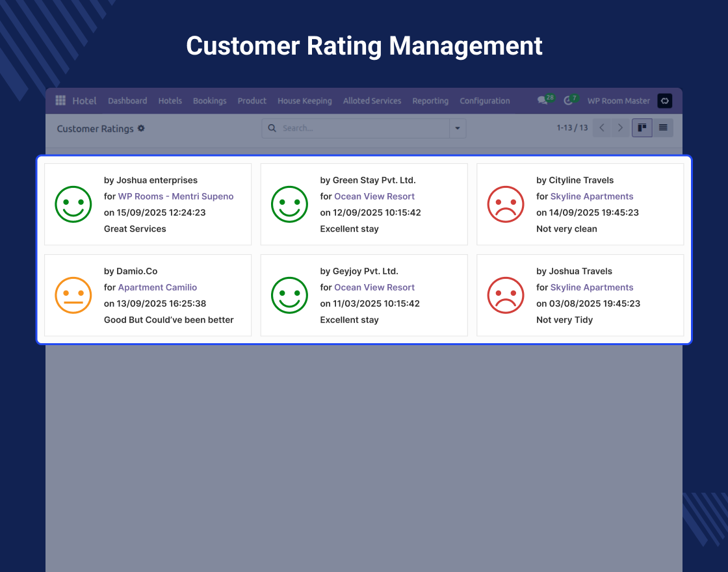Click the neutral face on Damio.Co card
This screenshot has width=728, height=572.
73,295
